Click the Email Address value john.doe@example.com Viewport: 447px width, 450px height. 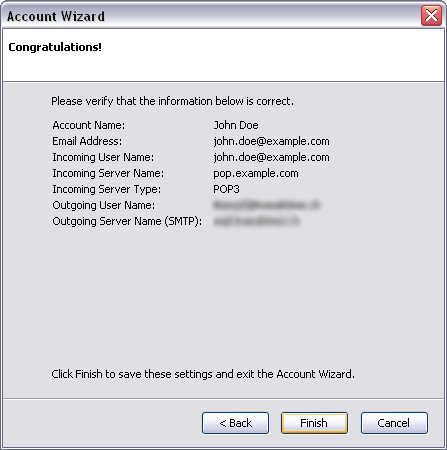point(271,141)
